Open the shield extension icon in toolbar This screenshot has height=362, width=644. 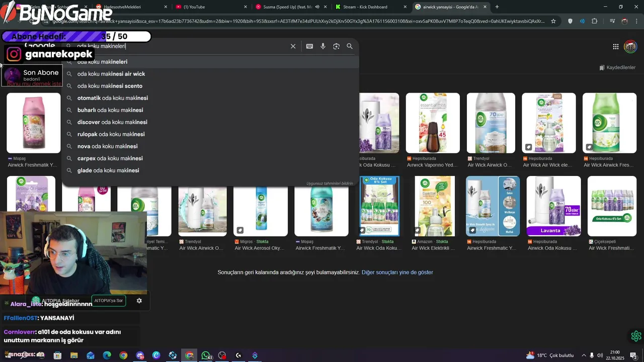(x=570, y=21)
